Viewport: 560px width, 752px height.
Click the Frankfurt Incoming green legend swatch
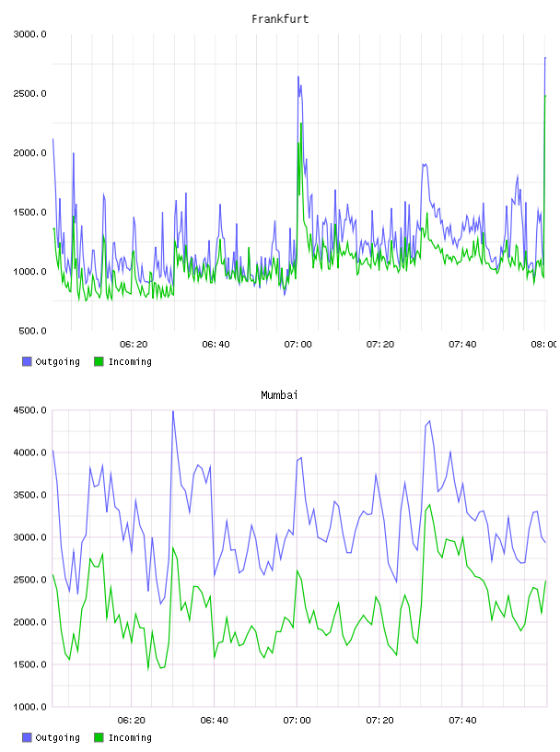[99, 361]
